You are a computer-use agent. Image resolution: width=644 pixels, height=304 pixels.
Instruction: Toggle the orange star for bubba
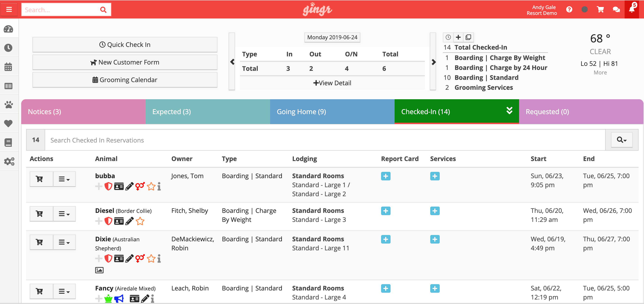click(151, 186)
